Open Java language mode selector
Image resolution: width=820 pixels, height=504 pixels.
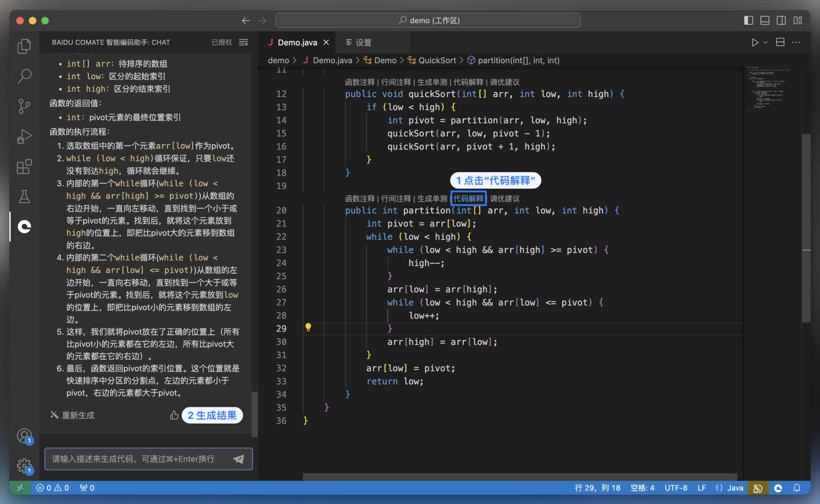click(x=735, y=488)
